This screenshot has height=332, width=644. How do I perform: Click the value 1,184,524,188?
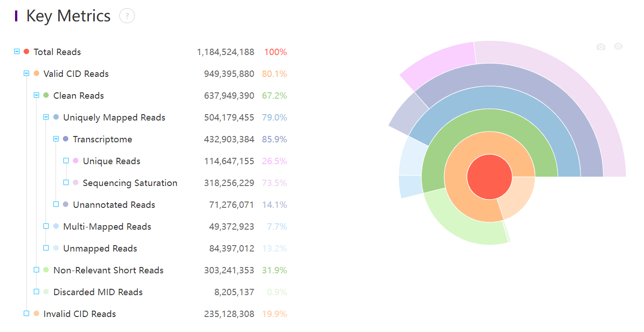click(x=225, y=52)
